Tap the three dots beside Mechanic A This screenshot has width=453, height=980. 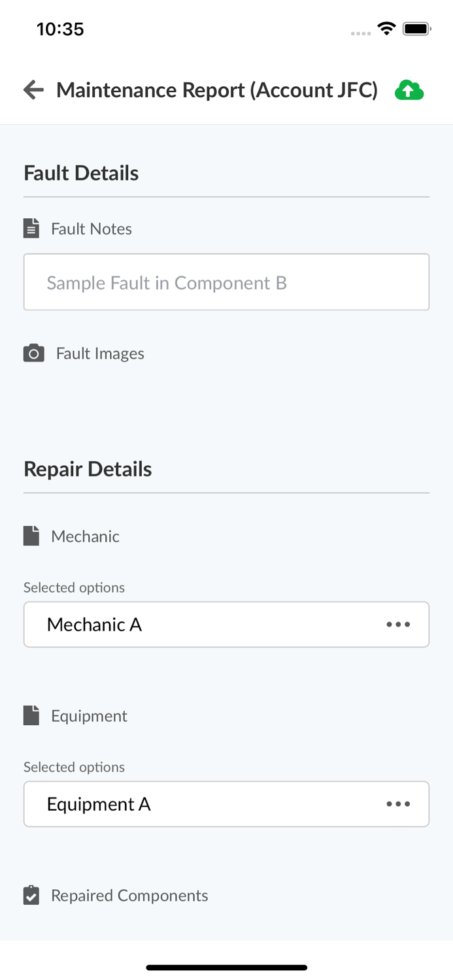point(398,625)
